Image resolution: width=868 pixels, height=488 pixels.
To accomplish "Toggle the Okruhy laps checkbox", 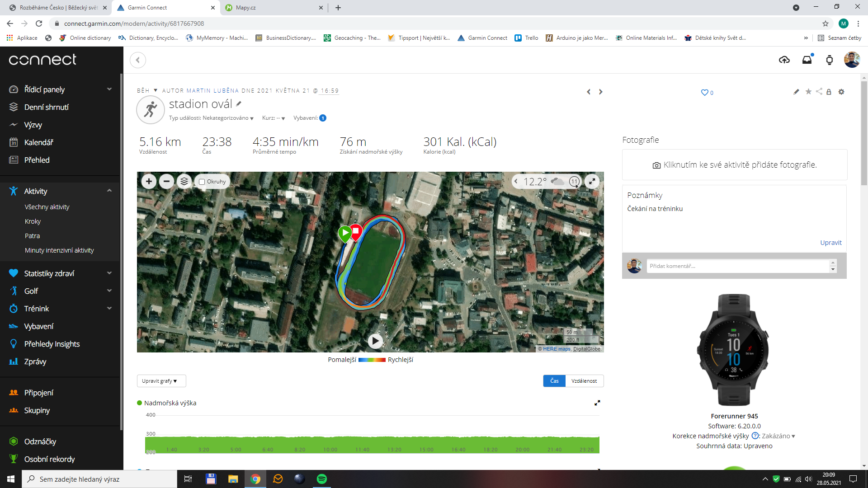I will point(202,182).
